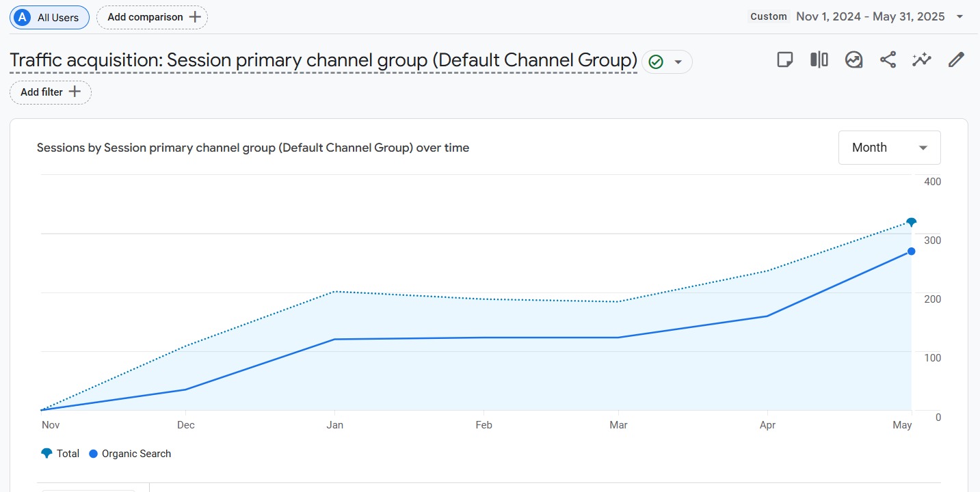Screen dimensions: 980x492
Task: Share this report via share icon
Action: (x=888, y=60)
